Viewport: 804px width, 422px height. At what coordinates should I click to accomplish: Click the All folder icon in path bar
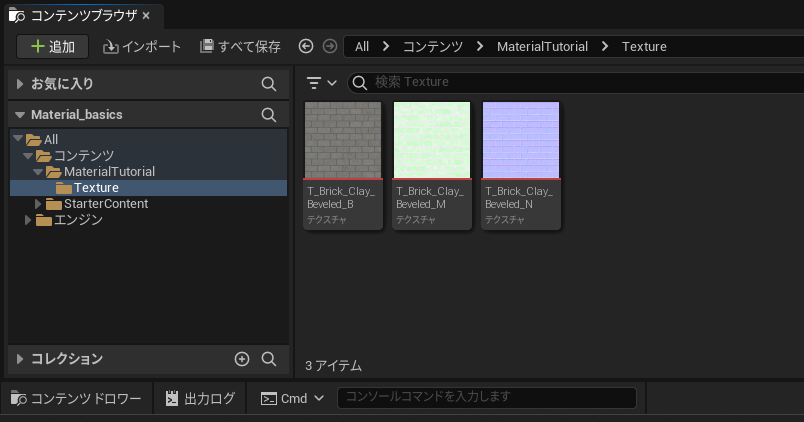(362, 46)
